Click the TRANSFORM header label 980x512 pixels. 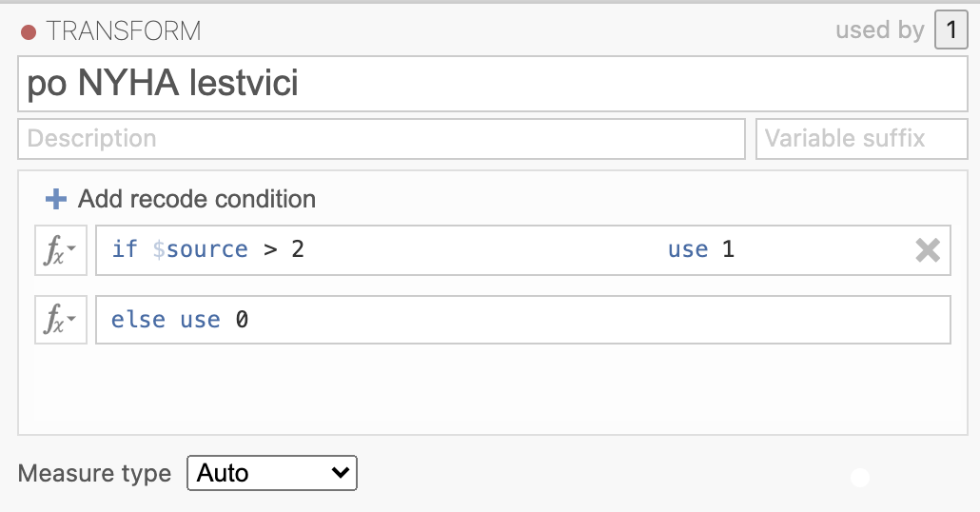click(x=124, y=31)
